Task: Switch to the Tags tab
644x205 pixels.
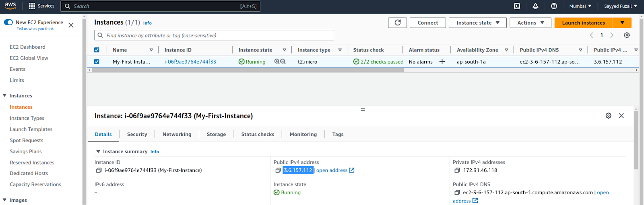Action: pyautogui.click(x=338, y=134)
